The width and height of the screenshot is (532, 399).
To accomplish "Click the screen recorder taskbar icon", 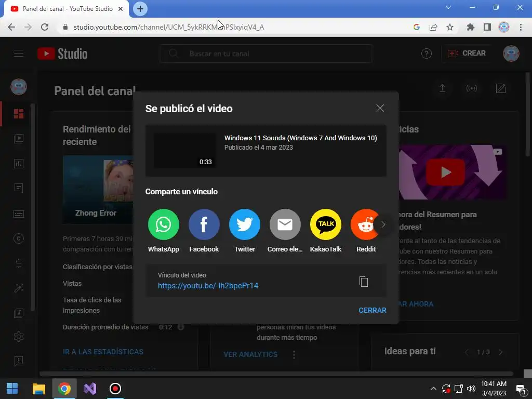I will coord(115,389).
